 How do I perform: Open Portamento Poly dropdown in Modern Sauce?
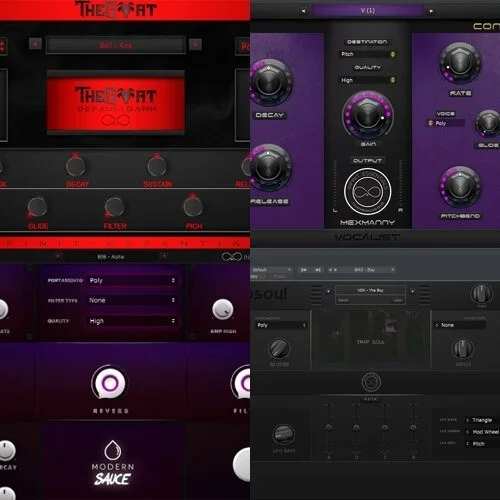131,280
